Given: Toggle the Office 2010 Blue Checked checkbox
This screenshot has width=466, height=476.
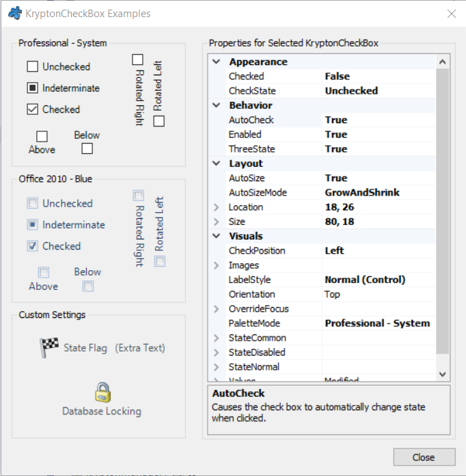Looking at the screenshot, I should (33, 246).
